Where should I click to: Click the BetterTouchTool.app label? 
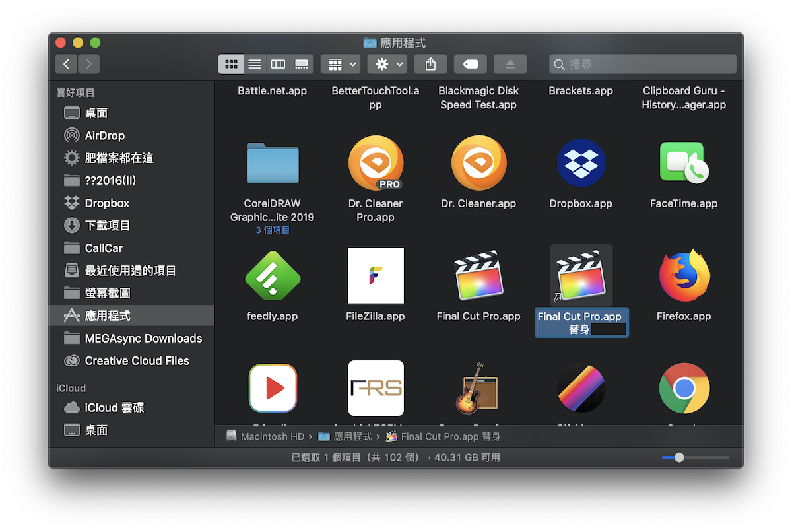point(375,98)
